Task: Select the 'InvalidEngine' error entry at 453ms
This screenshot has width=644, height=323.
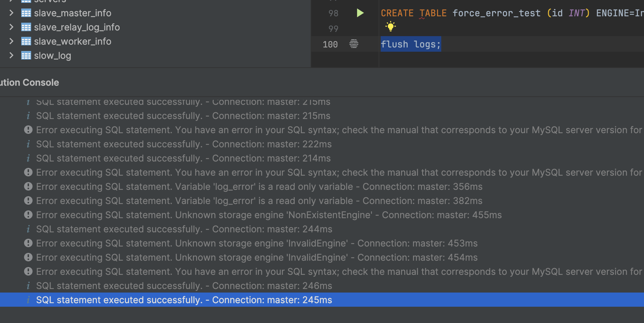Action: pos(257,243)
